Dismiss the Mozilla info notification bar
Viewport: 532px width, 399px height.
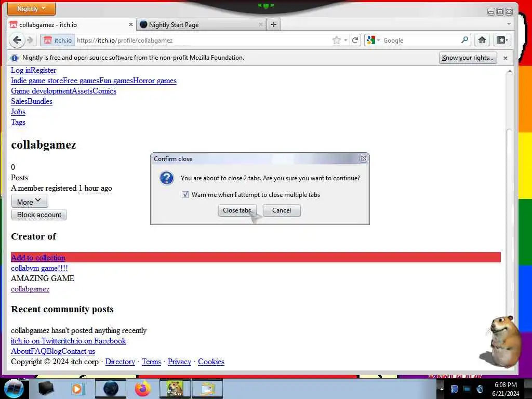point(505,58)
